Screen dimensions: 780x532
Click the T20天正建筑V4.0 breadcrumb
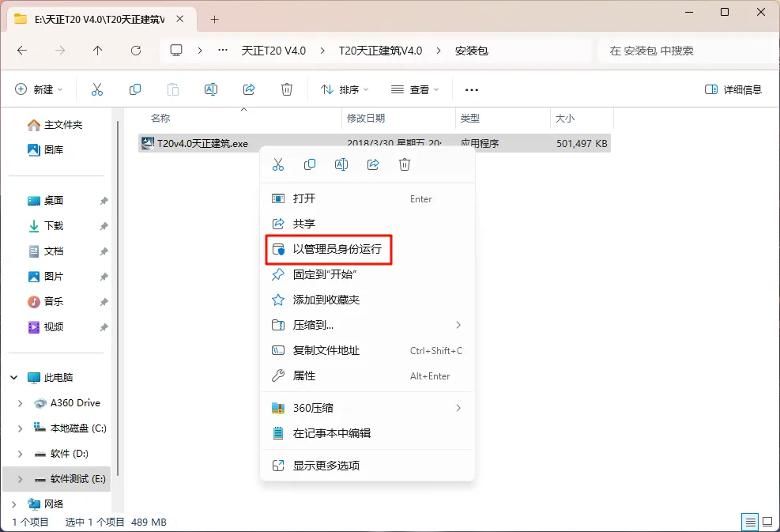click(381, 51)
